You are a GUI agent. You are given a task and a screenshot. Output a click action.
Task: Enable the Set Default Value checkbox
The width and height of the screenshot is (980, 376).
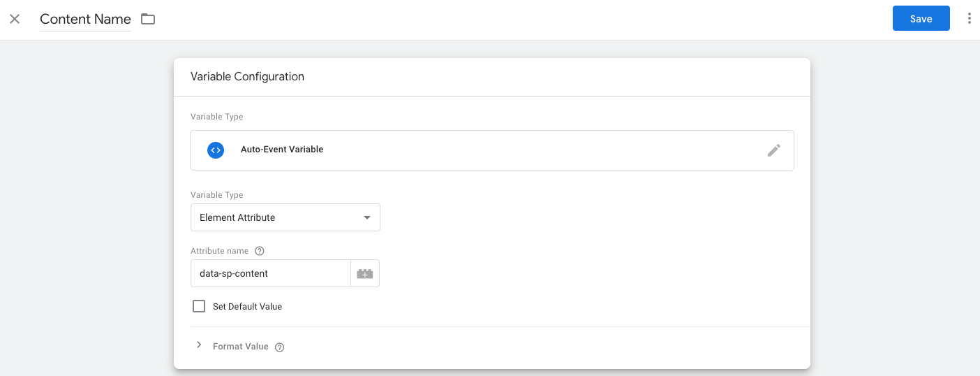(x=199, y=306)
